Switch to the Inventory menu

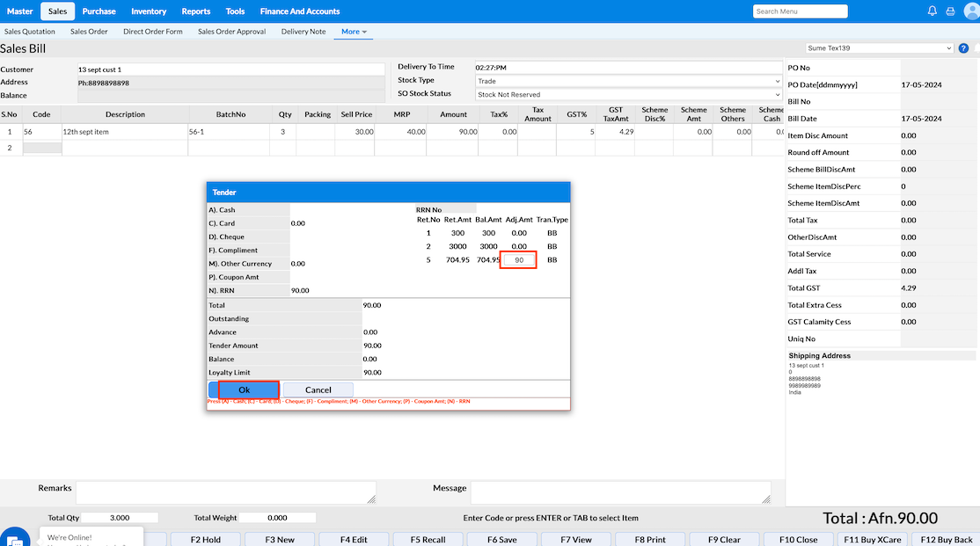(x=149, y=11)
